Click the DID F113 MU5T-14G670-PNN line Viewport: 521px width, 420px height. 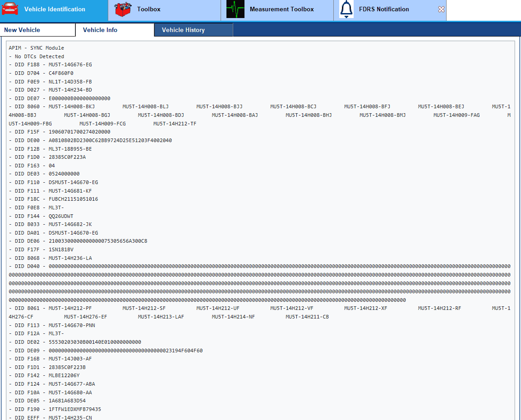(55, 325)
